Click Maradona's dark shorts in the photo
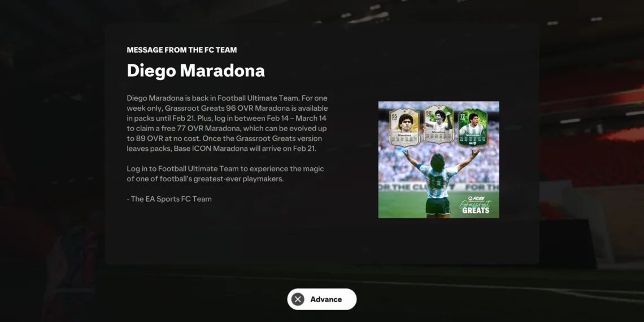 (x=438, y=206)
